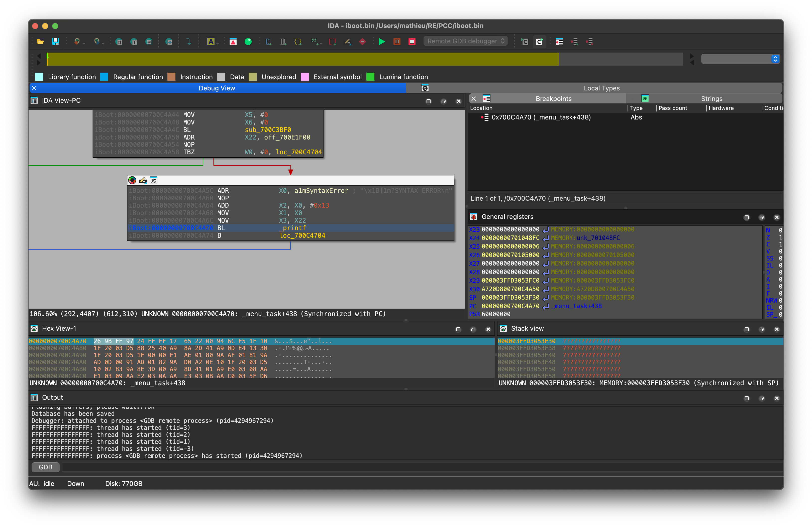Image resolution: width=812 pixels, height=527 pixels.
Task: Click the GDB button in the Output window
Action: coord(45,467)
